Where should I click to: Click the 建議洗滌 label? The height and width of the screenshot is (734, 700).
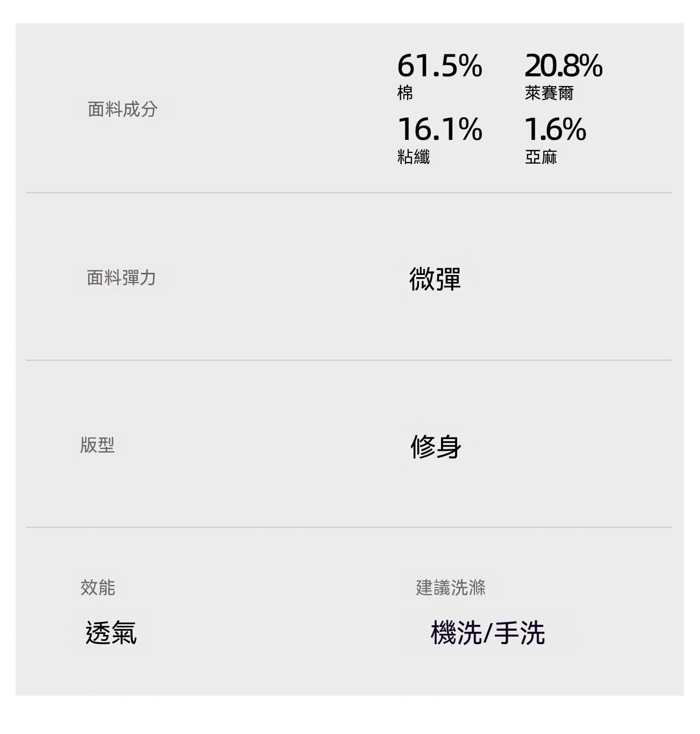[451, 587]
